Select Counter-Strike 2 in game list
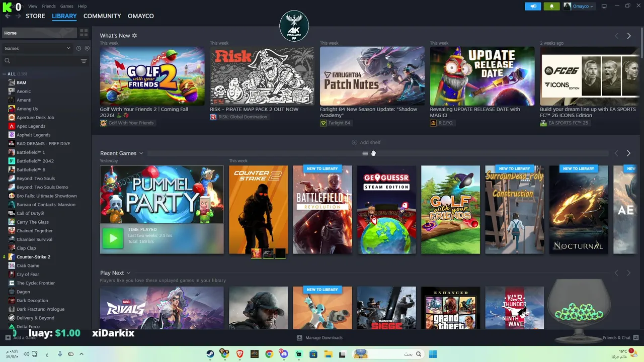This screenshot has height=362, width=644. click(x=33, y=257)
